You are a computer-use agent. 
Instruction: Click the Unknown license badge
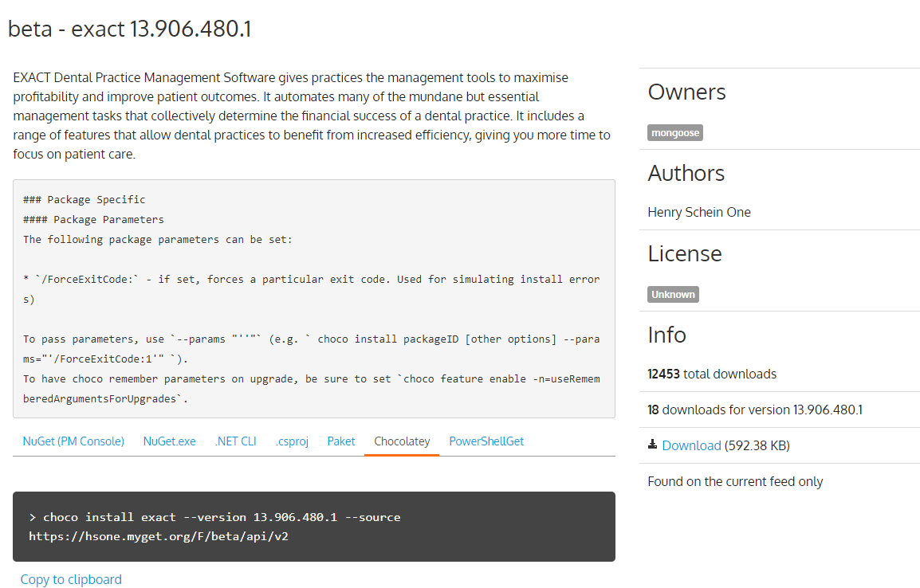point(673,294)
